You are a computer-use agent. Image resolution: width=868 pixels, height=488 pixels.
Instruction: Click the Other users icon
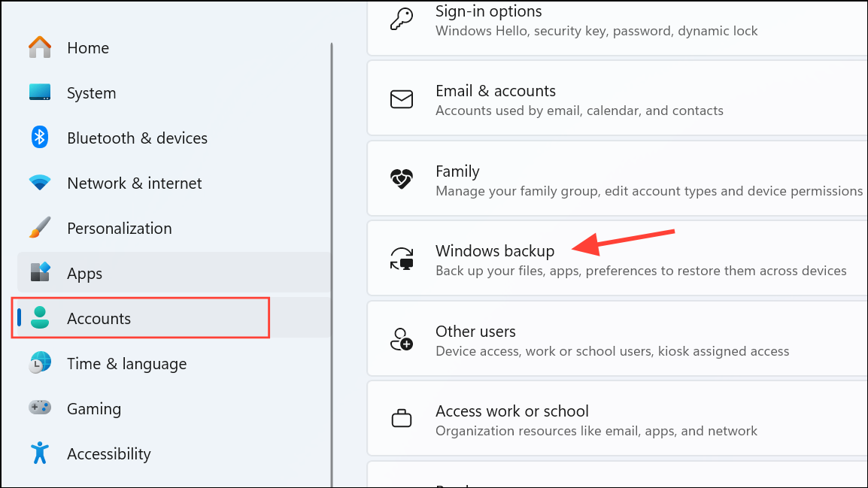(x=402, y=339)
